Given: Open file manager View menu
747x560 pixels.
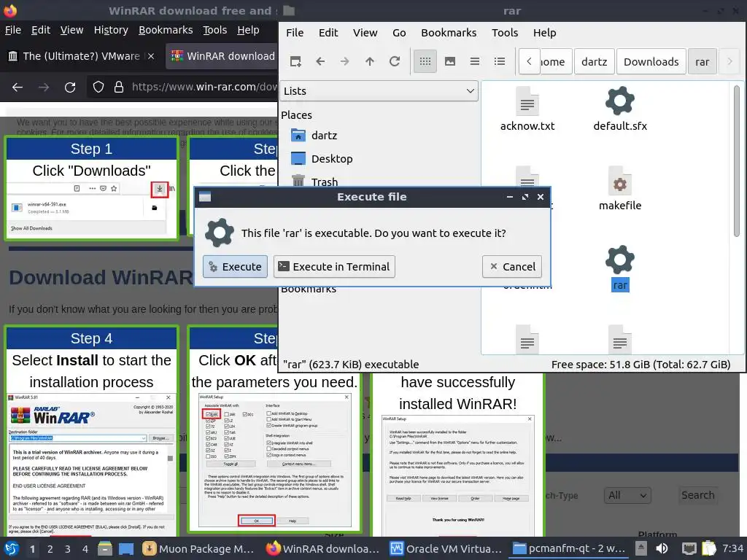Looking at the screenshot, I should point(365,32).
